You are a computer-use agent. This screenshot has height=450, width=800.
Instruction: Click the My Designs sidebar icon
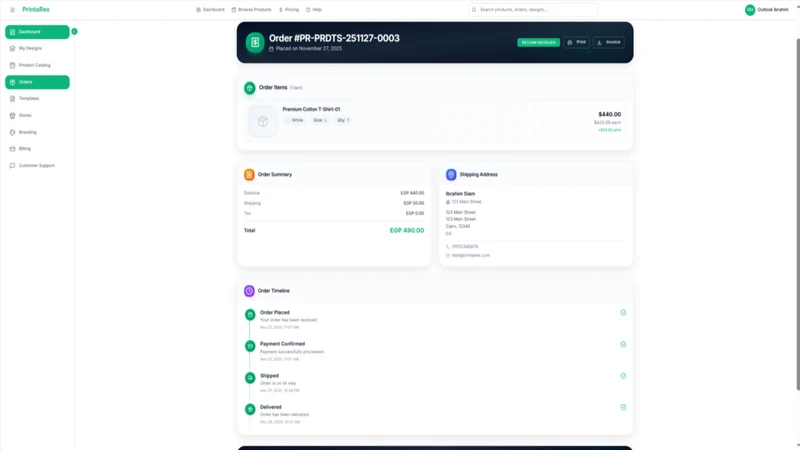point(12,48)
